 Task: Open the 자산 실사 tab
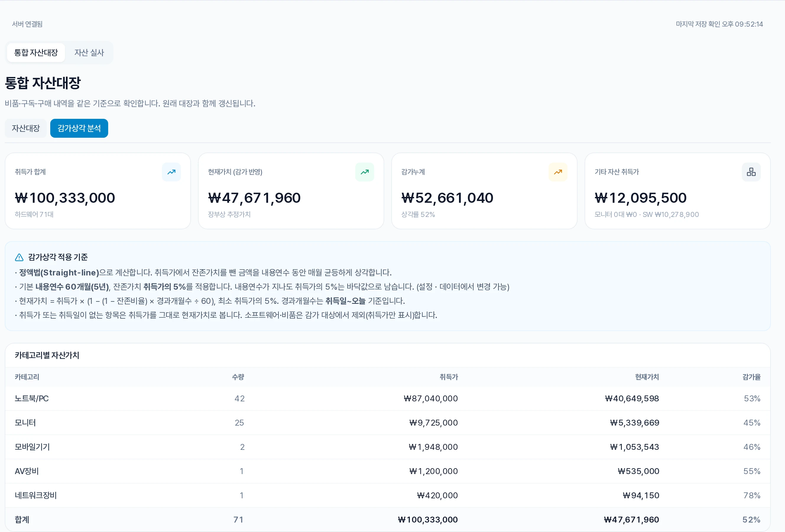click(89, 53)
